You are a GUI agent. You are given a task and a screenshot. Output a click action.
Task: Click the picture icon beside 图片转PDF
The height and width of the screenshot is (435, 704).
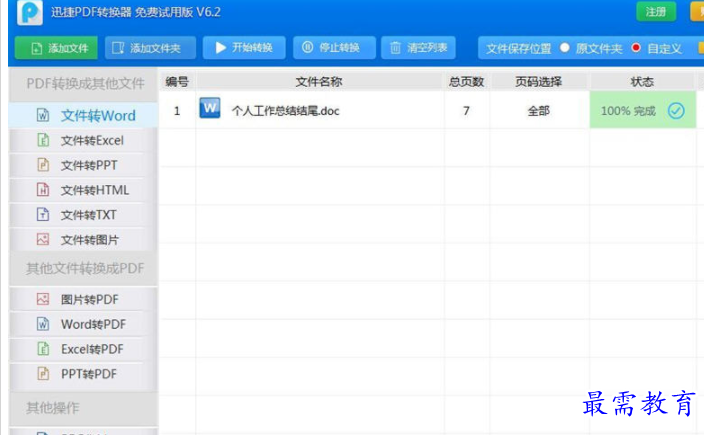(43, 299)
